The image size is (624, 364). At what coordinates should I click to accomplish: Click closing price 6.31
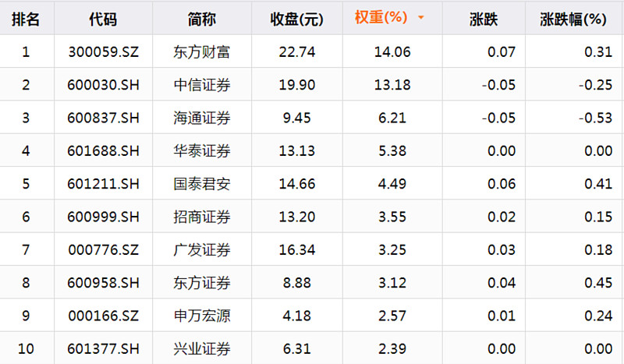297,349
